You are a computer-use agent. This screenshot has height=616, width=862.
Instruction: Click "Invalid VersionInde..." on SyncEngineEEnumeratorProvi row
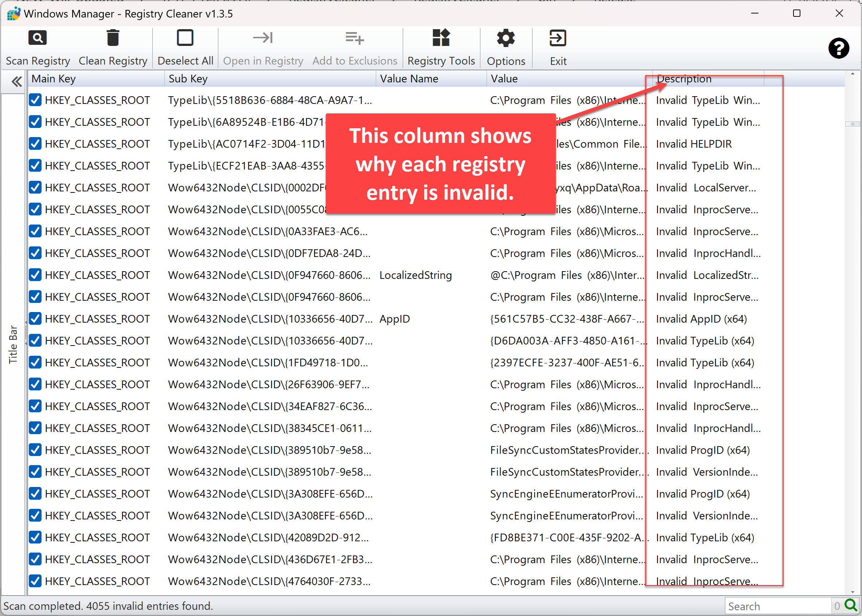(x=707, y=516)
